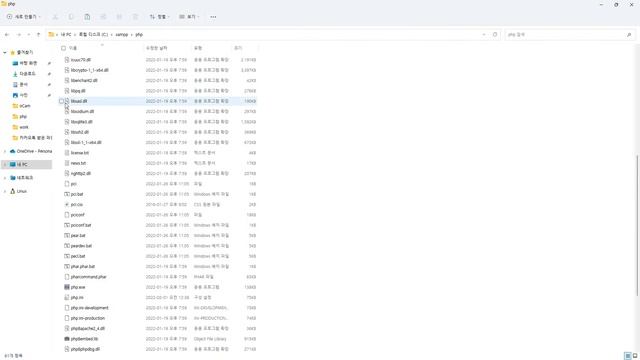The height and width of the screenshot is (360, 640).
Task: Tick the checkbox on libsasl.dll row
Action: pyautogui.click(x=61, y=101)
